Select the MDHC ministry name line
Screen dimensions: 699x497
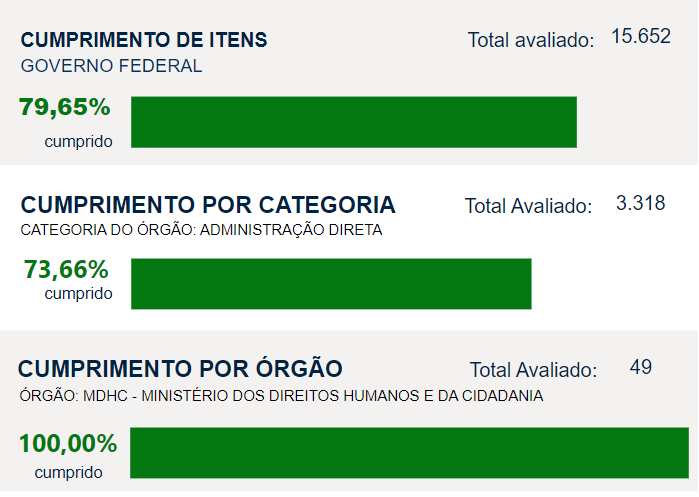[281, 395]
